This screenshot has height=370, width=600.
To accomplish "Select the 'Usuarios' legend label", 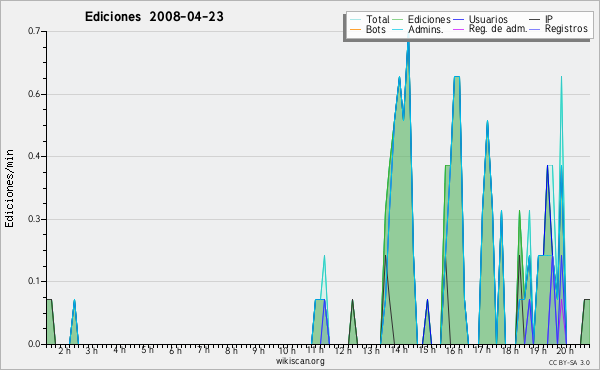I will (x=488, y=19).
